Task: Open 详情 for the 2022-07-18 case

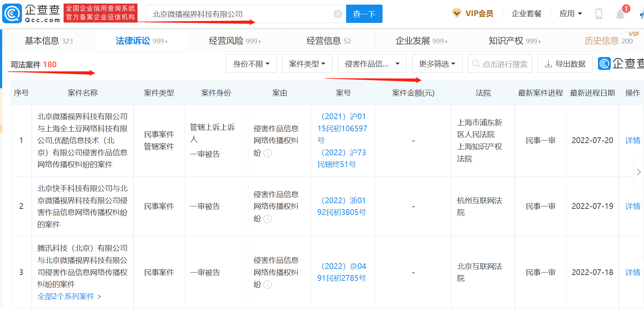Action: [x=633, y=273]
